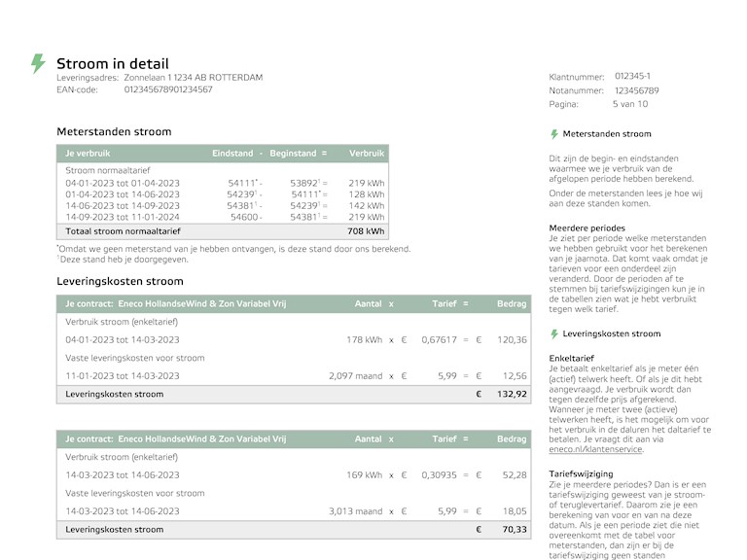Select the Notanummer value 123456789
Viewport: 747px width, 560px height.
point(636,90)
